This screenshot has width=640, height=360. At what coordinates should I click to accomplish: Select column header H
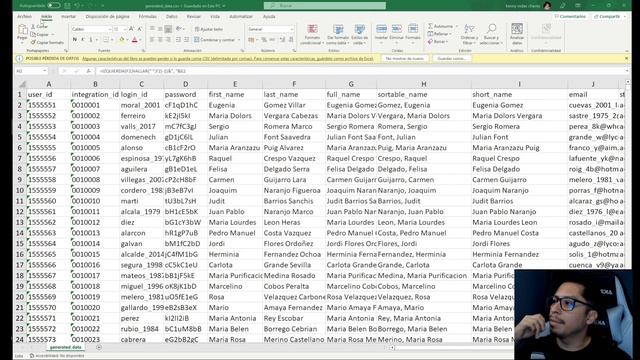(424, 84)
